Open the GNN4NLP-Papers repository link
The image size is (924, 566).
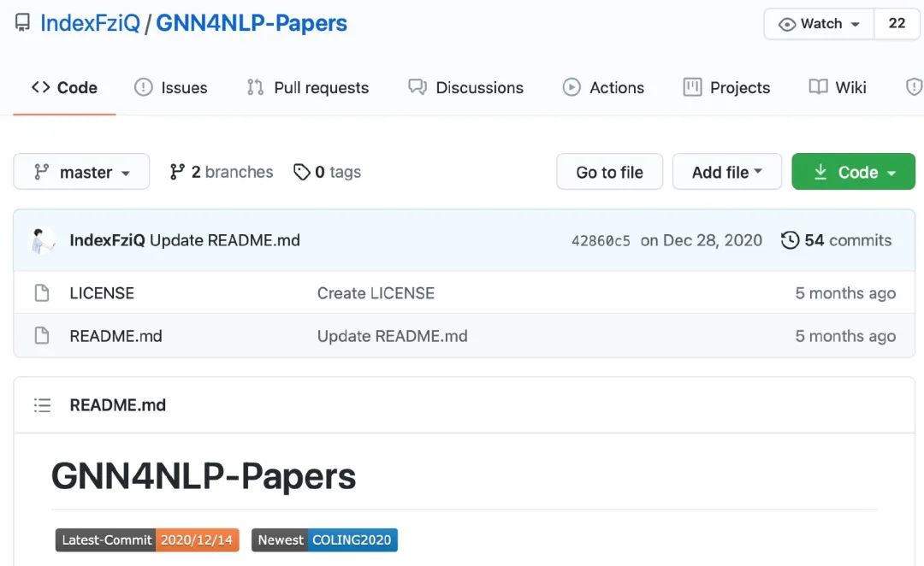click(x=251, y=23)
